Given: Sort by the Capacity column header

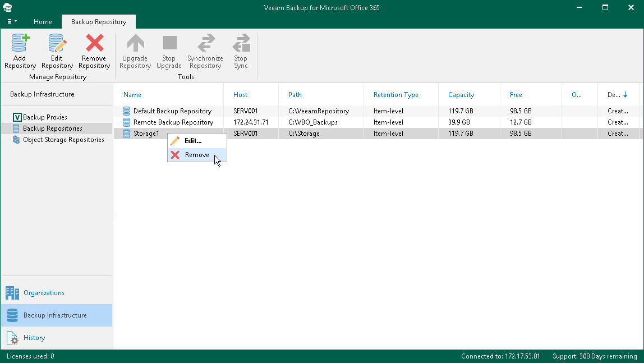Looking at the screenshot, I should 461,95.
